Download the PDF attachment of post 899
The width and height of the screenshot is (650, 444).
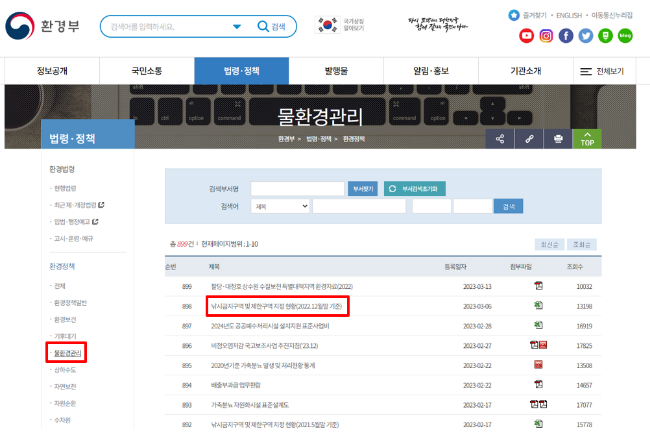pyautogui.click(x=538, y=286)
